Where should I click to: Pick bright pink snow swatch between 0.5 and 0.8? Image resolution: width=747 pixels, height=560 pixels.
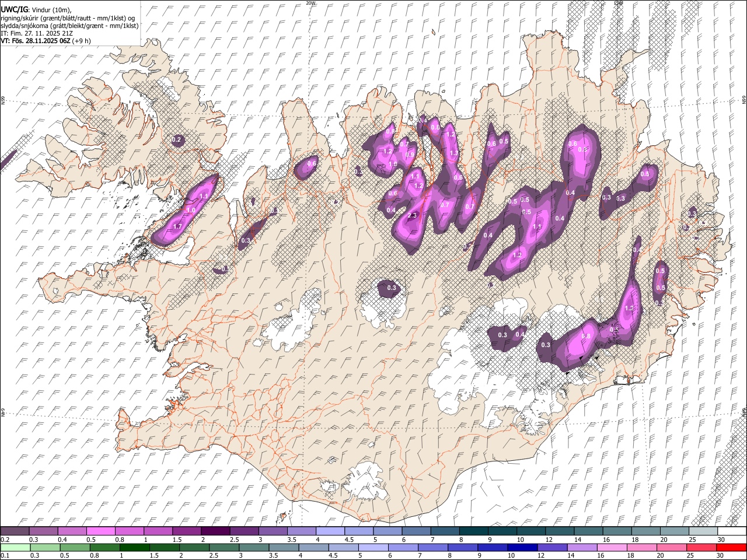(100, 531)
